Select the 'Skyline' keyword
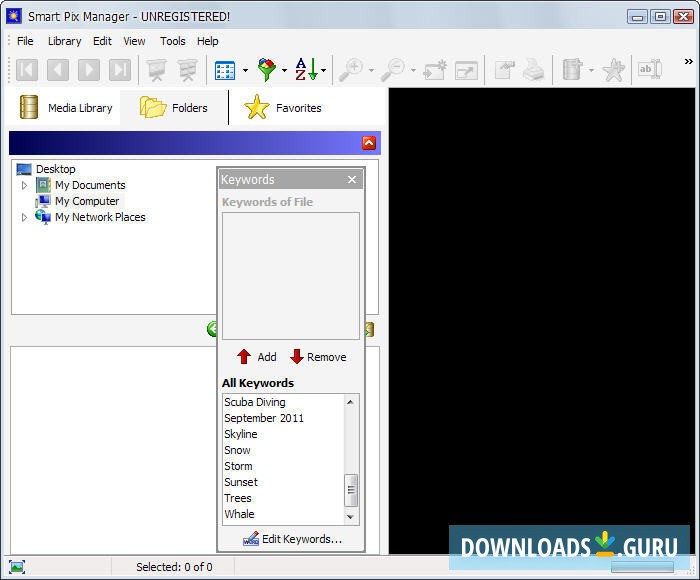The image size is (700, 580). pos(241,434)
